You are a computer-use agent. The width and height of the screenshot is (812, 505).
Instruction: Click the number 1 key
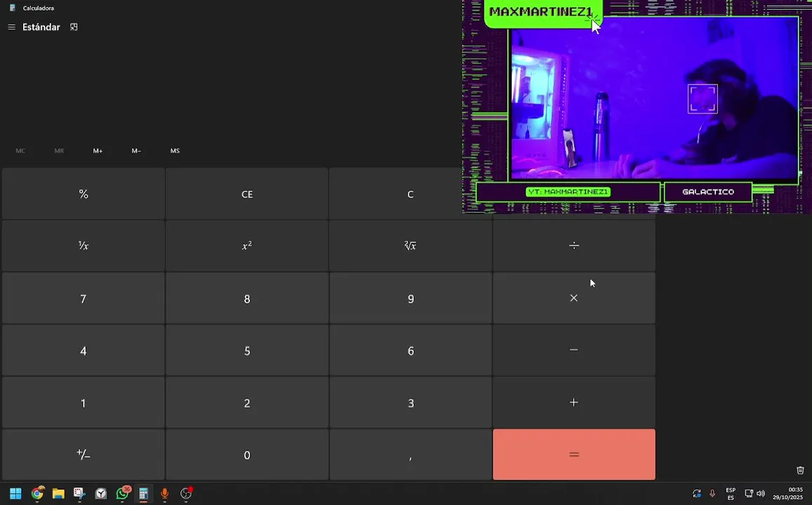tap(84, 402)
